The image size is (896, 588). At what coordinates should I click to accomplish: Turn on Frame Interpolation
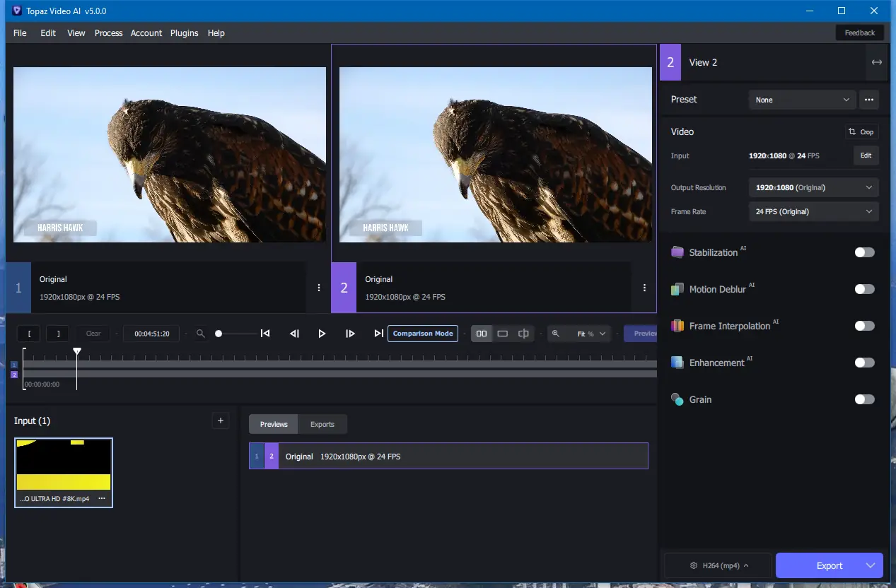(864, 326)
